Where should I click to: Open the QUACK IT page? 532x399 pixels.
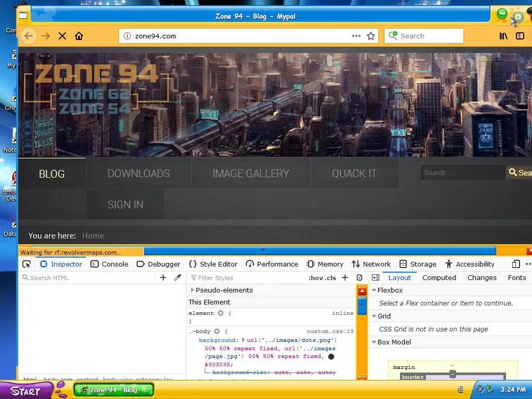click(x=354, y=174)
